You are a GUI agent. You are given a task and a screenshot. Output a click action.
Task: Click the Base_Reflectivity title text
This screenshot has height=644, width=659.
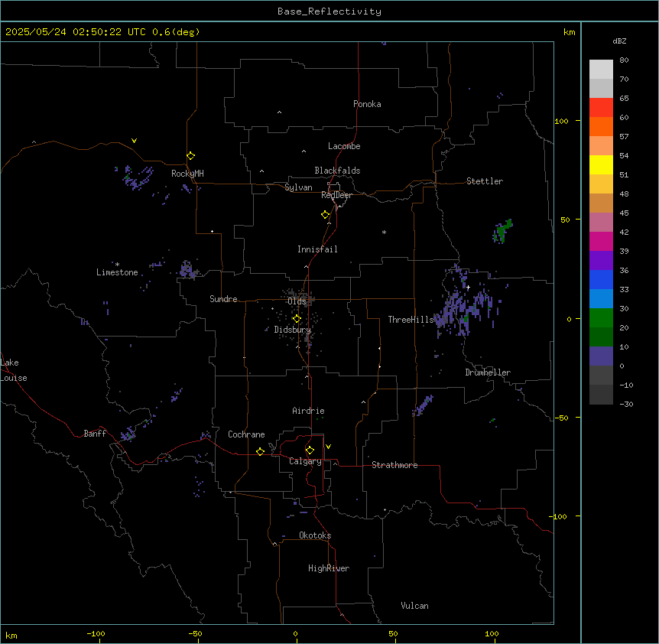(x=329, y=11)
